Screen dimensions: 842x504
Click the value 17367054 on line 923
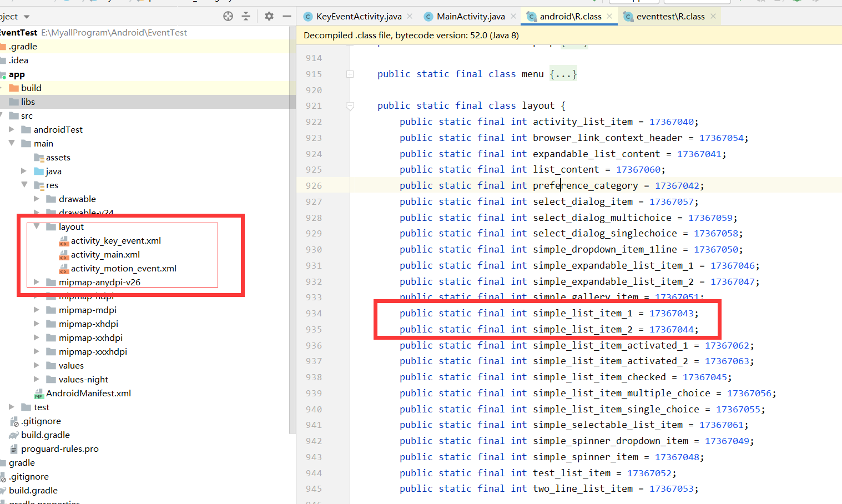click(x=722, y=138)
